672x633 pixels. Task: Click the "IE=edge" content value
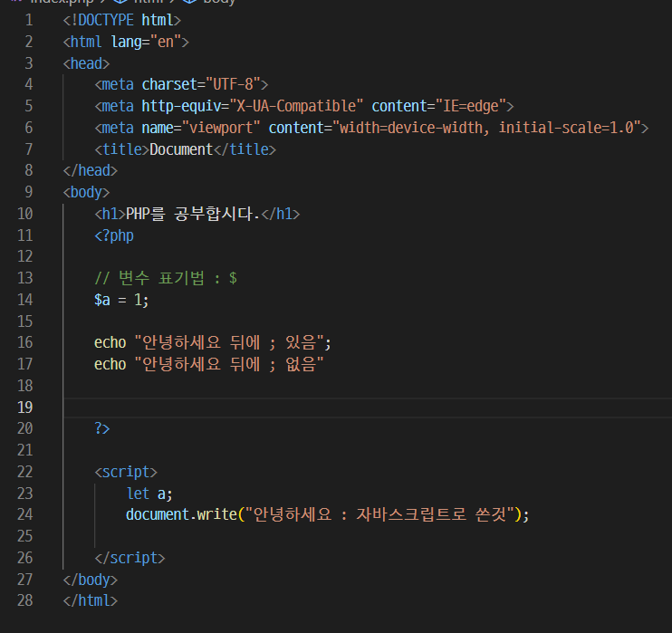pyautogui.click(x=471, y=106)
